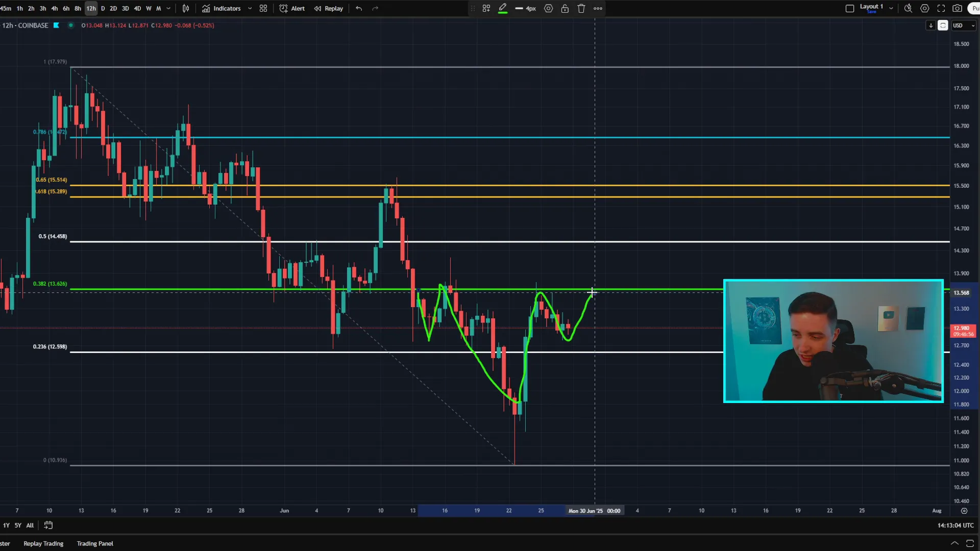Select the teal 0.786 fib level line

click(x=509, y=137)
